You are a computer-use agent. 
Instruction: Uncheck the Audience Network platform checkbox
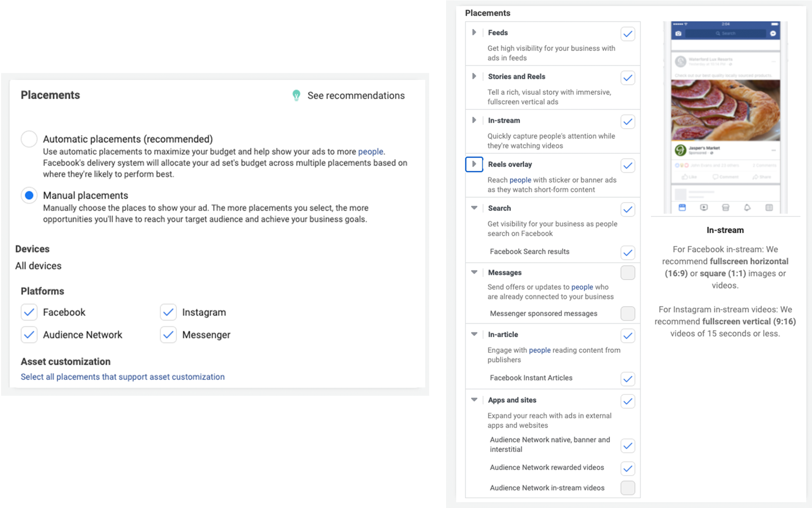coord(29,335)
